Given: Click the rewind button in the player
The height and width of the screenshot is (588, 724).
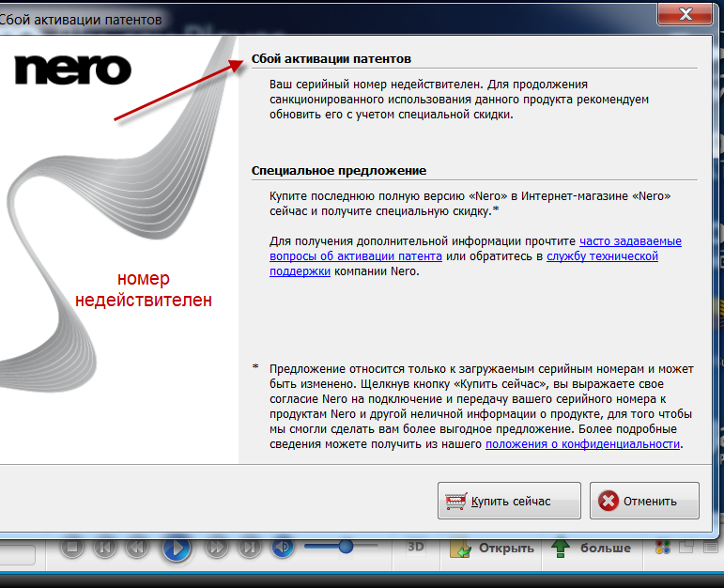Looking at the screenshot, I should pyautogui.click(x=138, y=548).
